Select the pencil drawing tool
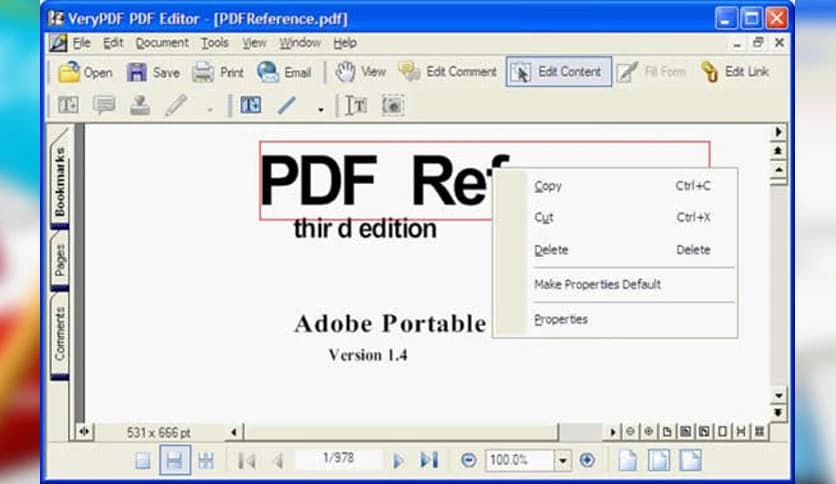 (176, 105)
